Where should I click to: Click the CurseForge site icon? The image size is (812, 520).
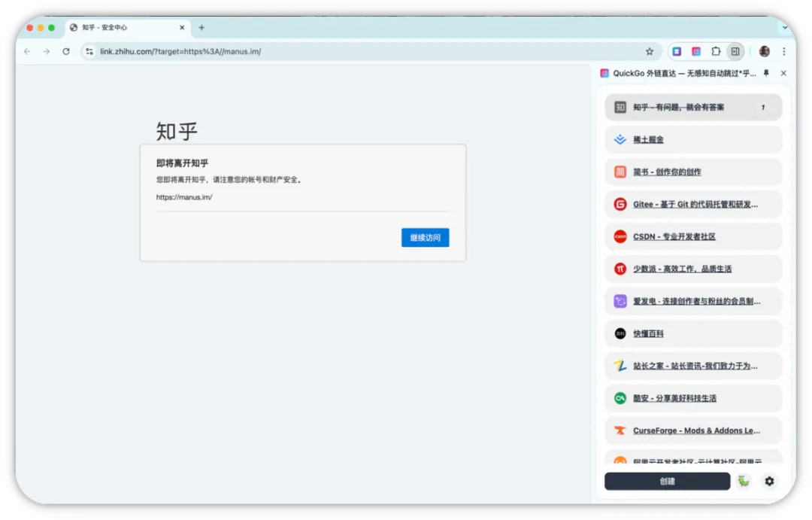pos(620,430)
